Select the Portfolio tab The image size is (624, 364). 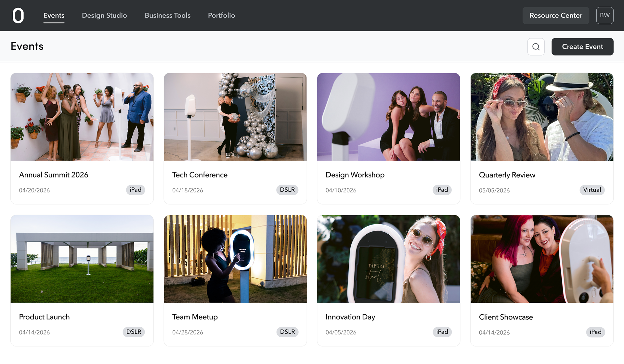point(222,16)
